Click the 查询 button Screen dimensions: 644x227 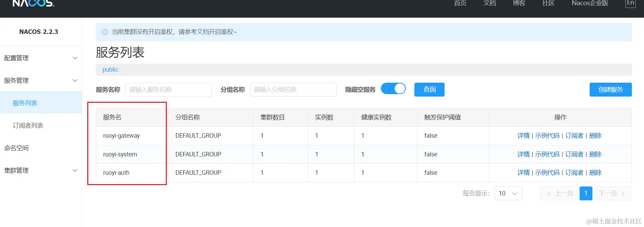tap(429, 90)
